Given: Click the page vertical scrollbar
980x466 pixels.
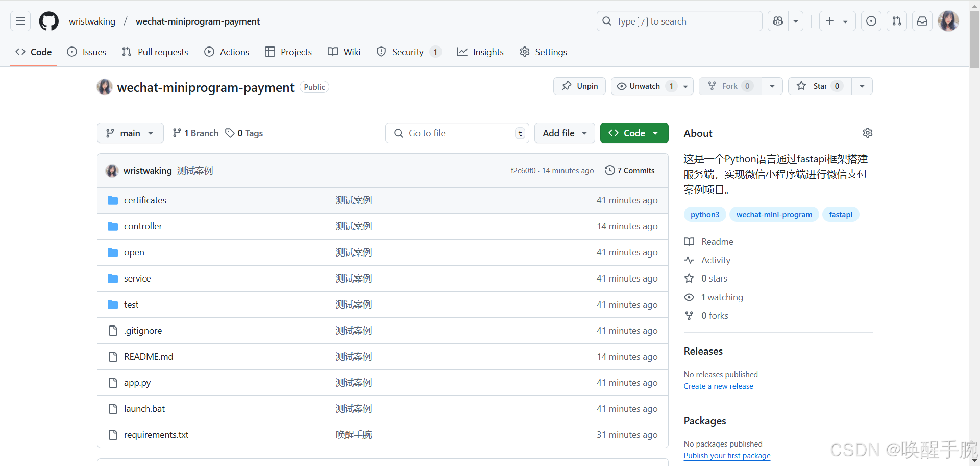Looking at the screenshot, I should (974, 40).
